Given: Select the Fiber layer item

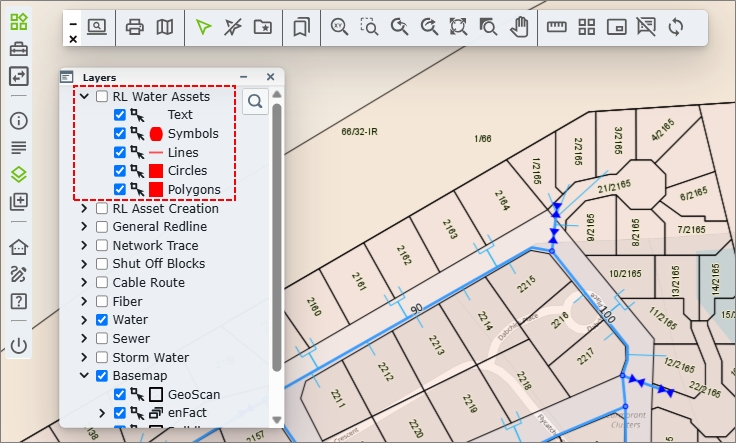Looking at the screenshot, I should click(x=127, y=301).
